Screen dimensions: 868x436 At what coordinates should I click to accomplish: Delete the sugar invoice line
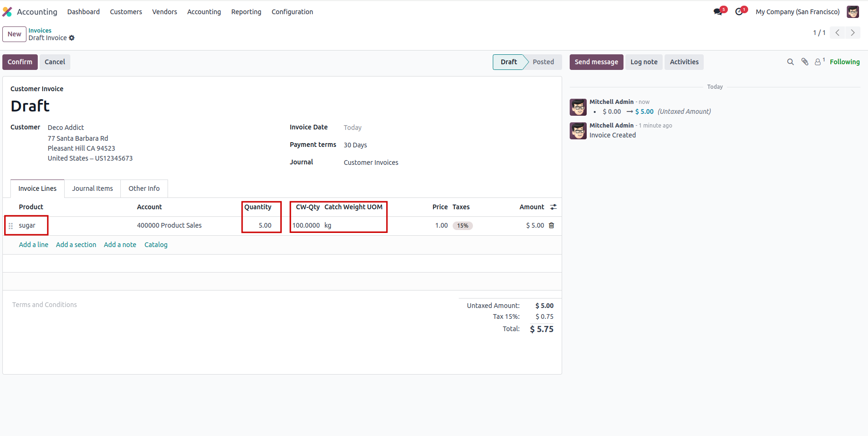click(551, 225)
